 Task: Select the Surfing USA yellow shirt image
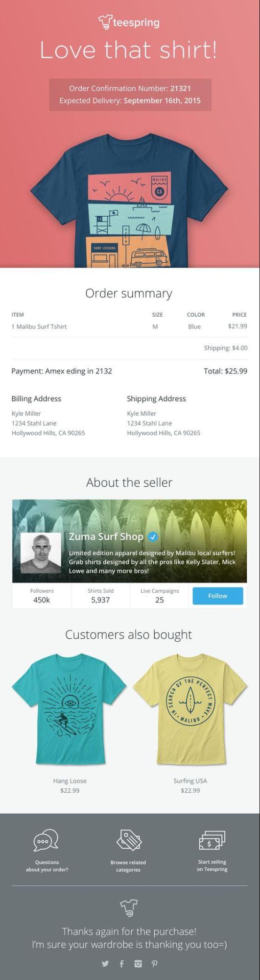click(x=190, y=709)
